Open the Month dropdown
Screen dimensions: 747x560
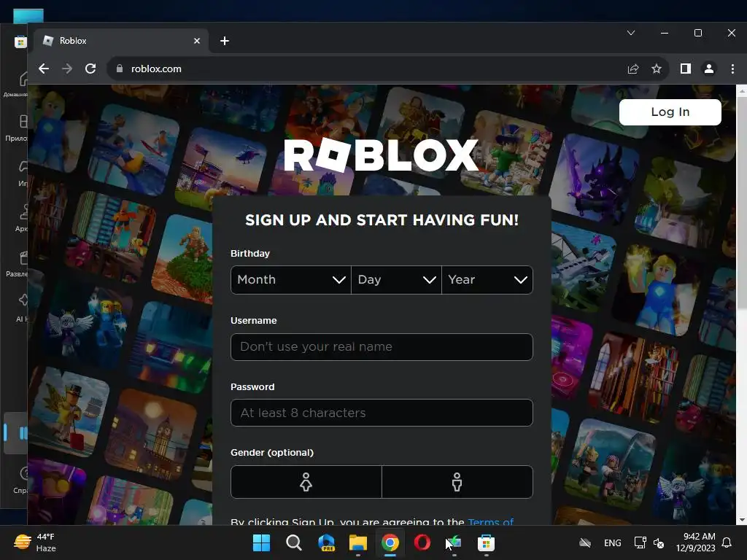(x=290, y=279)
